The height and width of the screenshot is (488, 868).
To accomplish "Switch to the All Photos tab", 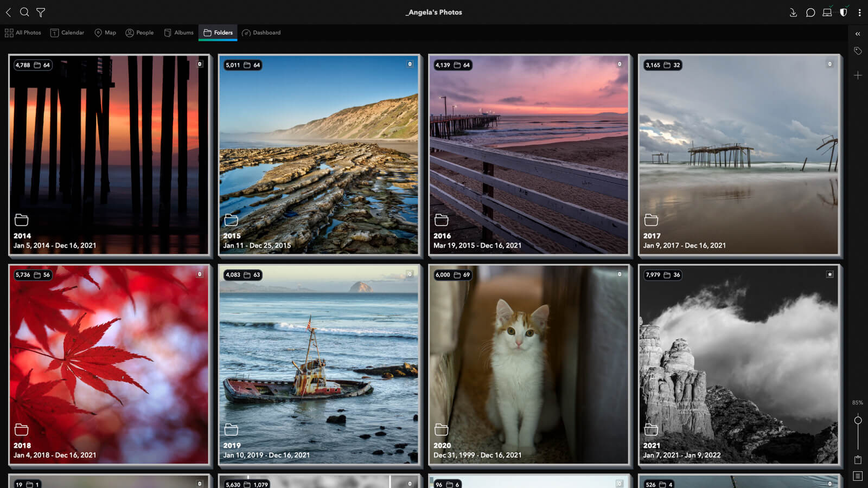I will click(23, 33).
